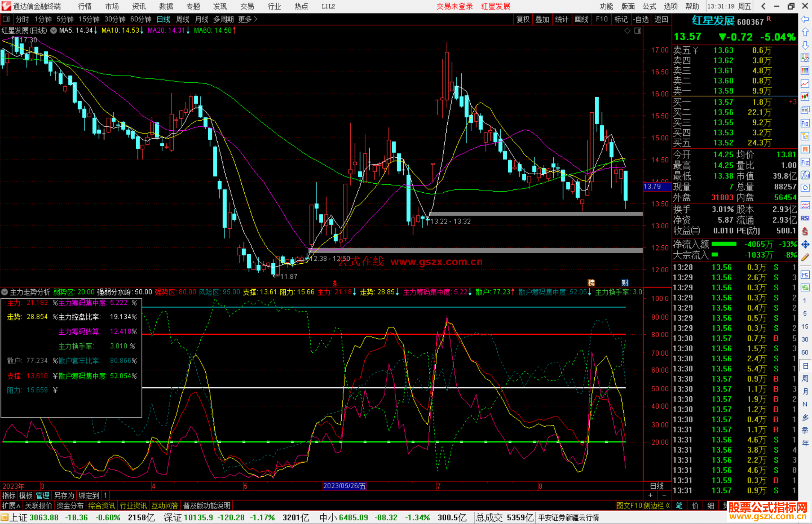Viewport: 812px width, 524px height.
Task: Toggle the chart window split icon top-left
Action: pos(6,19)
